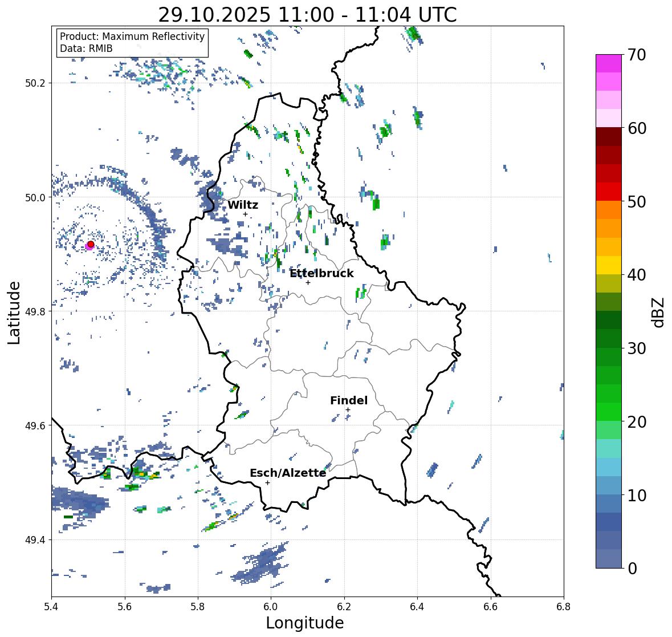Click the dark red colorbar segment below 60

pyautogui.click(x=609, y=136)
